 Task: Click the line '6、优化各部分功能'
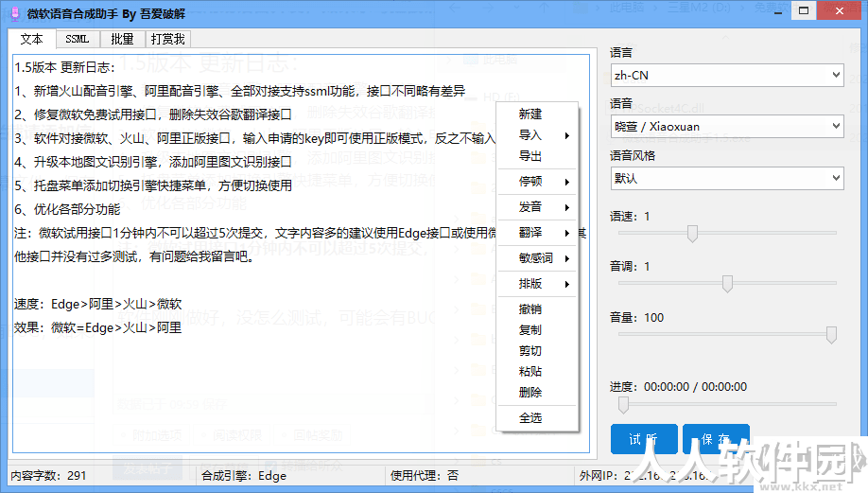pos(67,209)
